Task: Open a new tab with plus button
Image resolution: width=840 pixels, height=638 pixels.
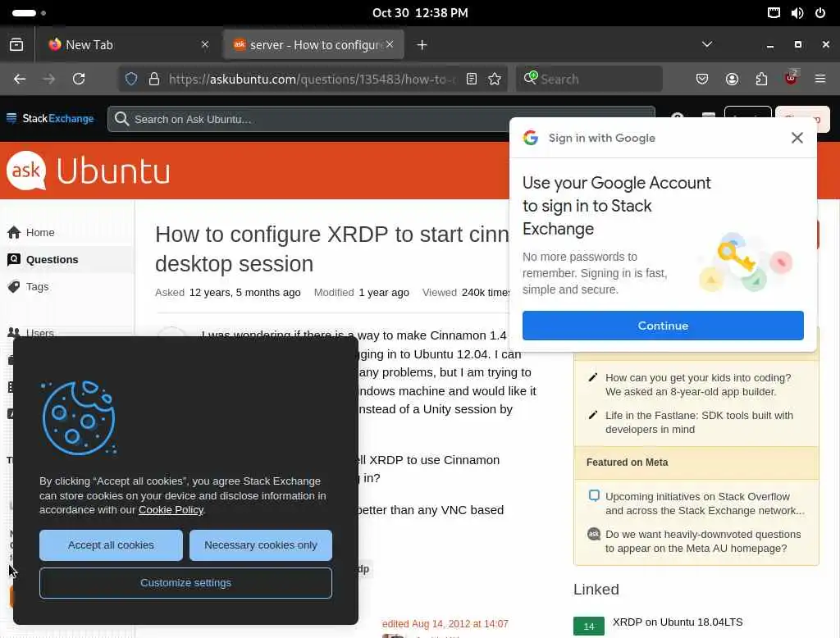Action: [x=422, y=45]
